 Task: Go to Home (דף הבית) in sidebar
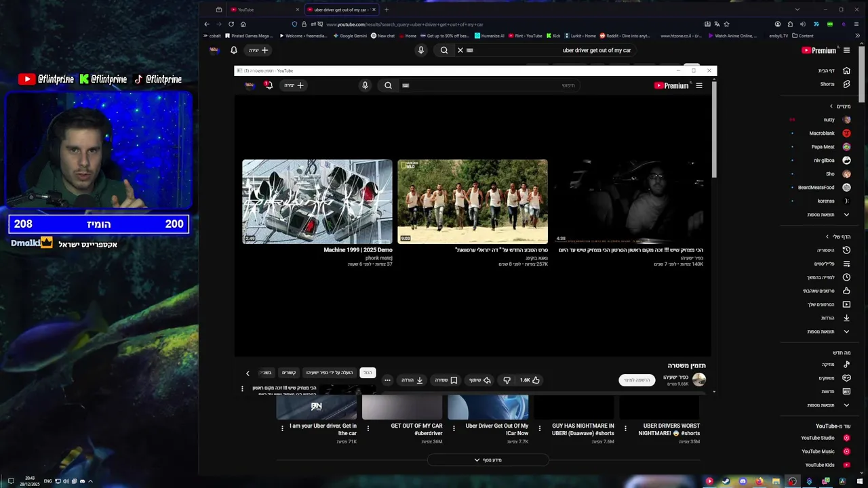834,70
